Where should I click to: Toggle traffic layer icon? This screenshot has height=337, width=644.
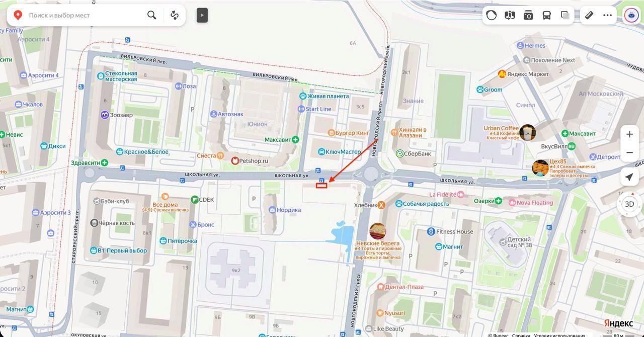[492, 15]
